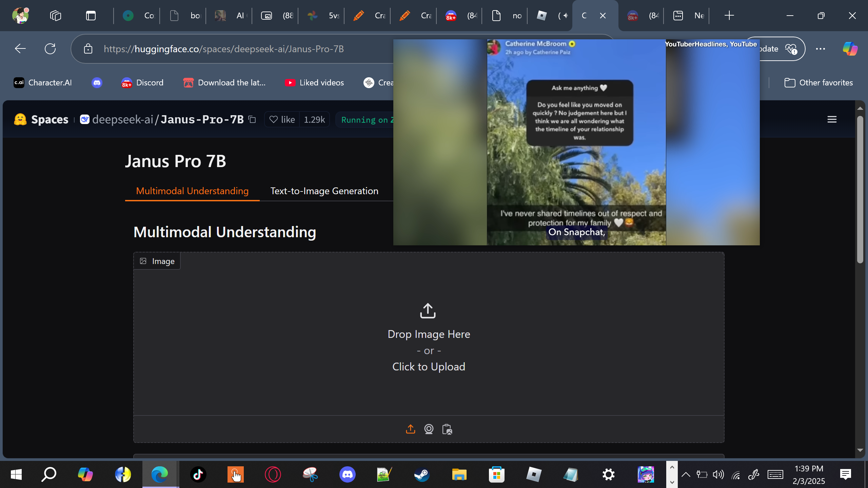Click the Windows Start button

(16, 474)
